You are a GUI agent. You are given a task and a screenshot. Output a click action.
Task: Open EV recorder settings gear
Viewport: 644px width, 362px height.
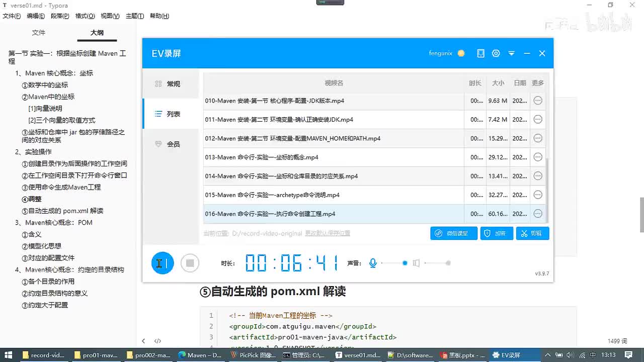coord(496,53)
